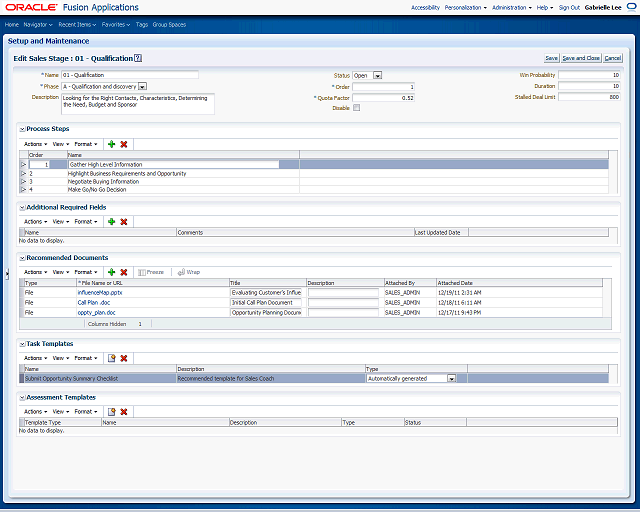Wrap text in Recommended Documents

pos(189,272)
